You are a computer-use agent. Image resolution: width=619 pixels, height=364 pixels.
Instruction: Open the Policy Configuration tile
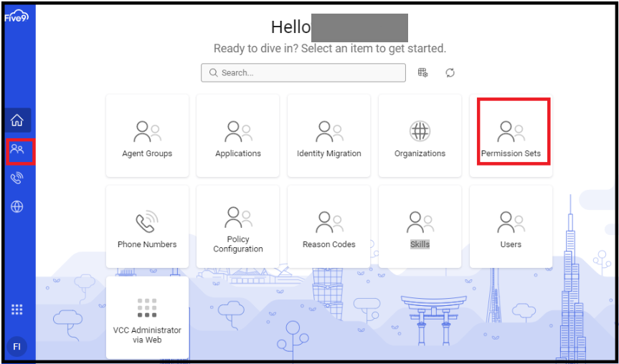point(238,226)
